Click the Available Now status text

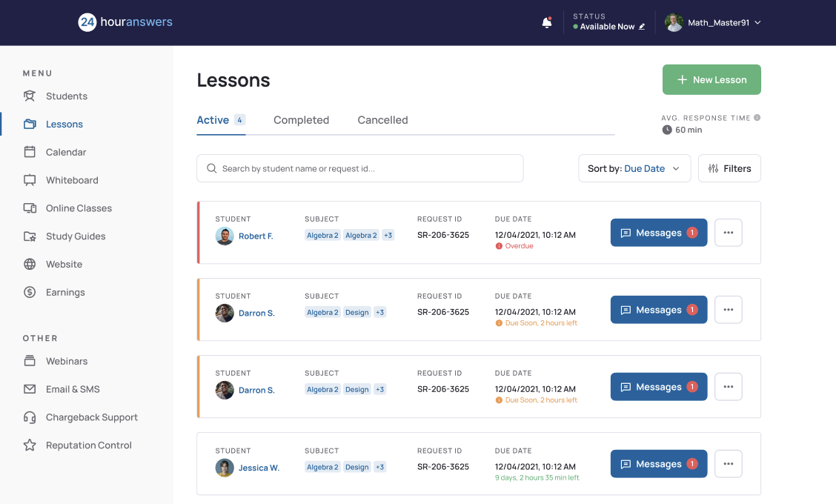607,27
